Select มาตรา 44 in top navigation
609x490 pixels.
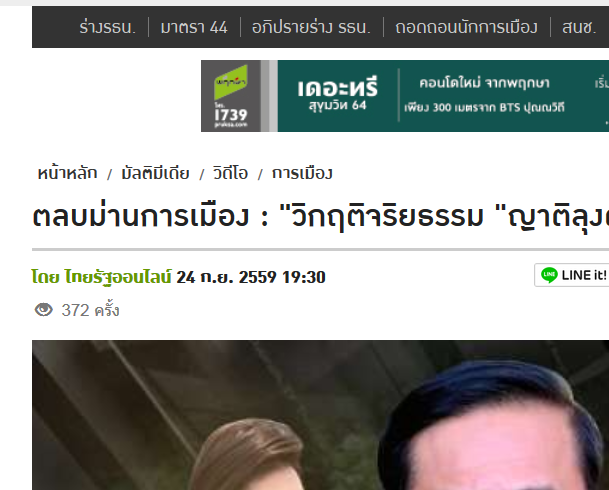(x=194, y=27)
